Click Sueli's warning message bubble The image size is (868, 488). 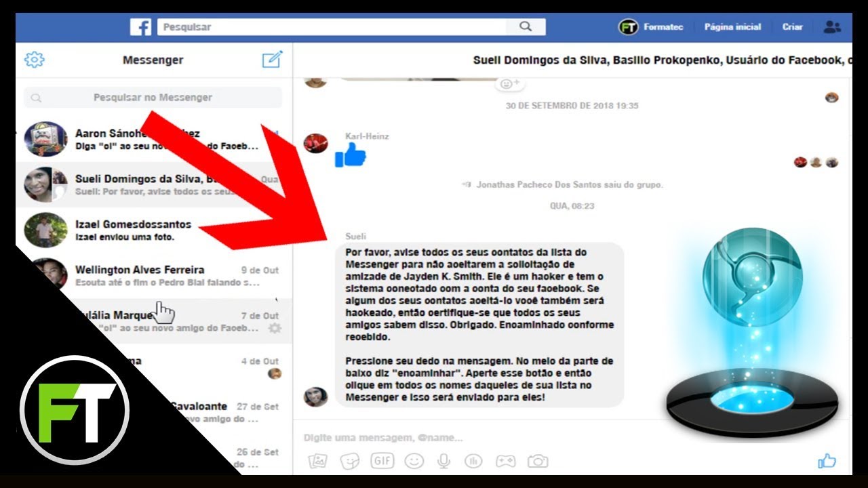point(479,325)
